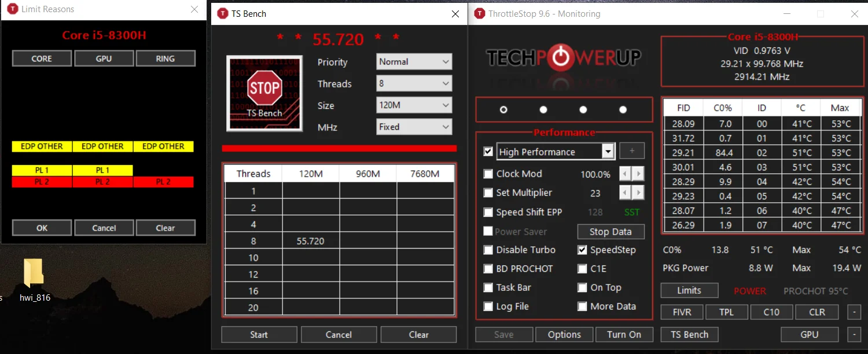The height and width of the screenshot is (354, 868).
Task: Click the 55.720 result in 8 threads row
Action: [311, 241]
